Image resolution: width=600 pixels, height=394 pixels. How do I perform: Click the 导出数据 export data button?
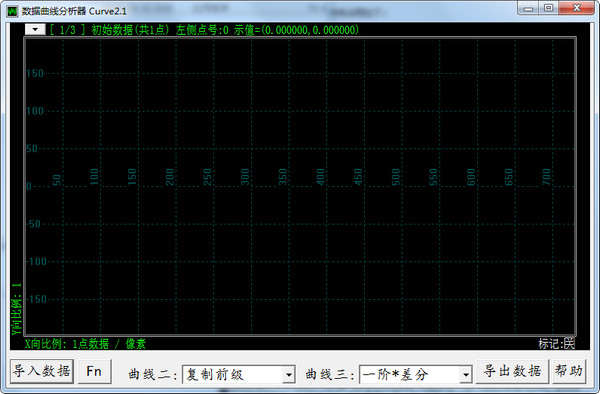point(512,371)
